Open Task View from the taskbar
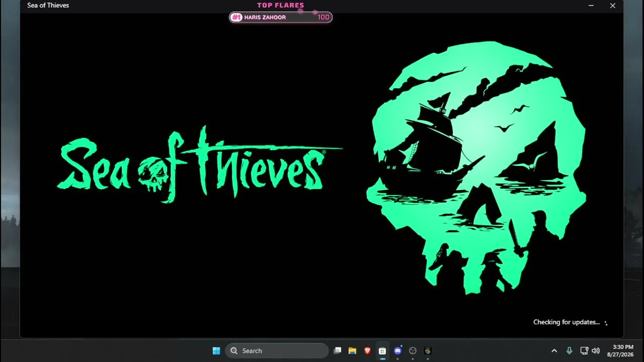 coord(338,351)
